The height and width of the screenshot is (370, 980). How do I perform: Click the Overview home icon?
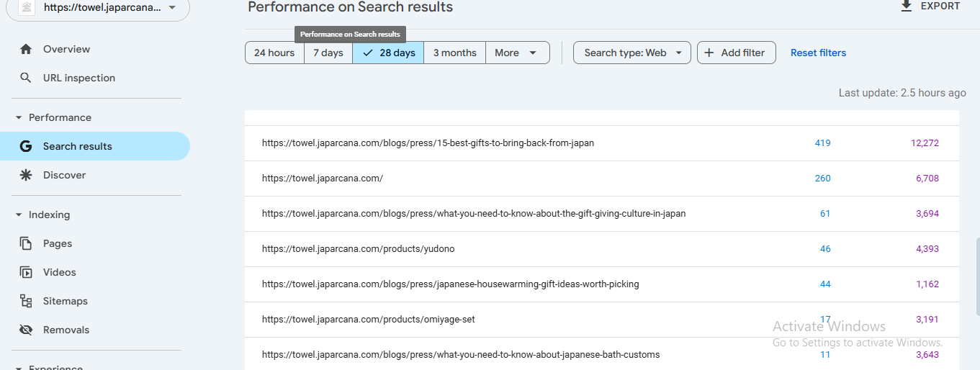click(x=26, y=49)
